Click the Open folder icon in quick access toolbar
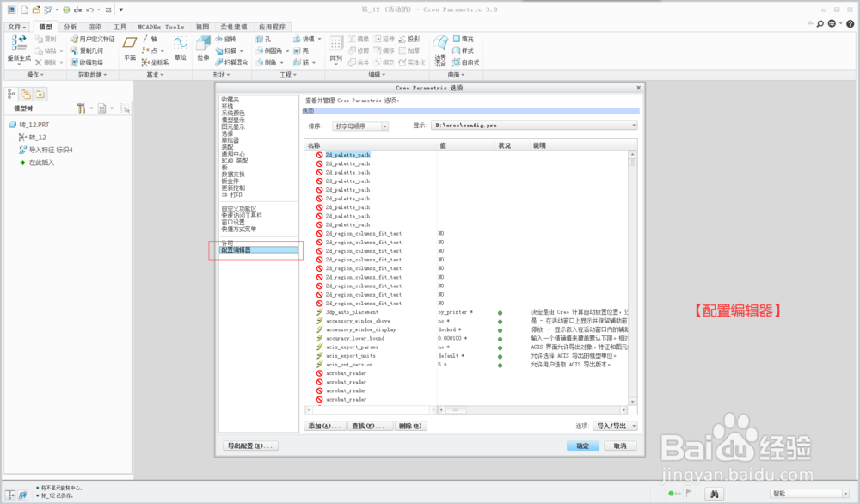Image resolution: width=860 pixels, height=504 pixels. pos(36,9)
